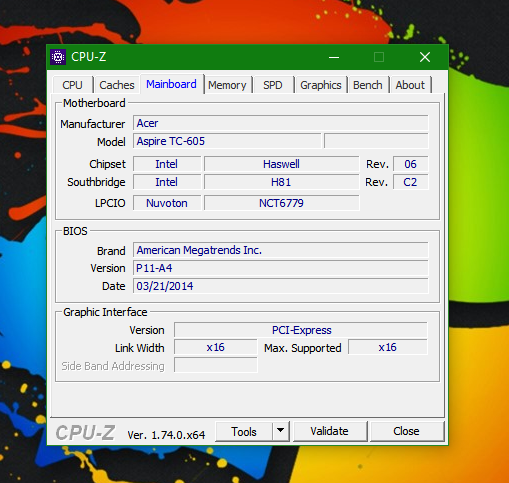Click the BIOS date 03/21/2014
This screenshot has height=483, width=509.
click(x=281, y=286)
